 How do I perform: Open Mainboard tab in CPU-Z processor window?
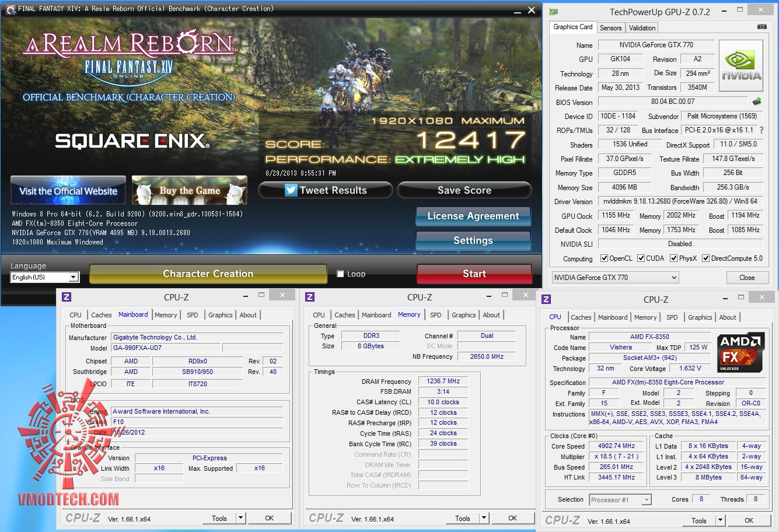[x=613, y=317]
